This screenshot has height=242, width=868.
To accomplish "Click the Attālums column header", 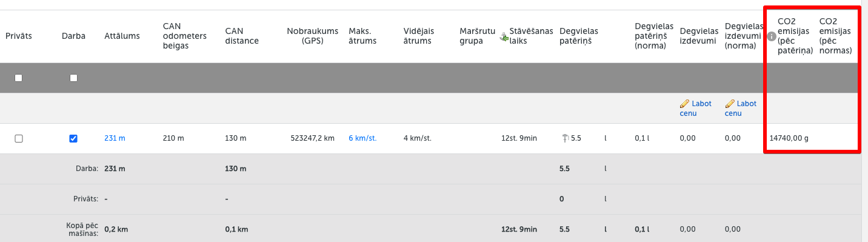I will 122,36.
